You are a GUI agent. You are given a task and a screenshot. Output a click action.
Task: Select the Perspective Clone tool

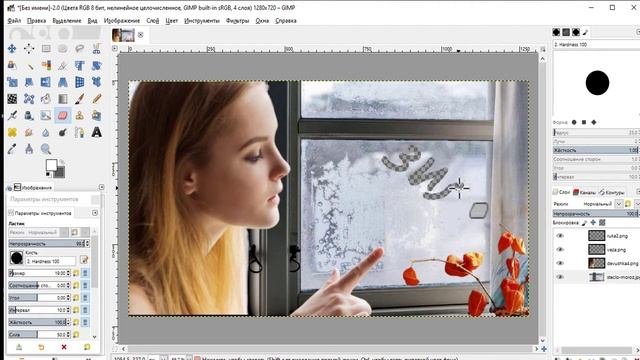coord(96,116)
